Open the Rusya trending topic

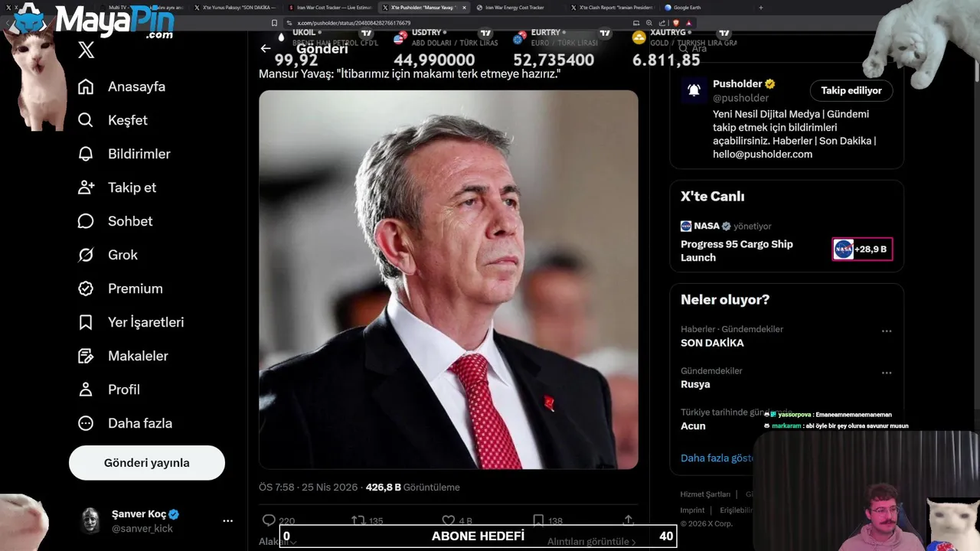click(x=695, y=384)
